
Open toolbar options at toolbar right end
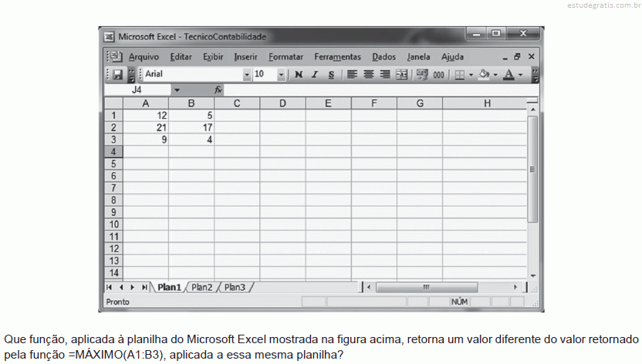point(535,75)
